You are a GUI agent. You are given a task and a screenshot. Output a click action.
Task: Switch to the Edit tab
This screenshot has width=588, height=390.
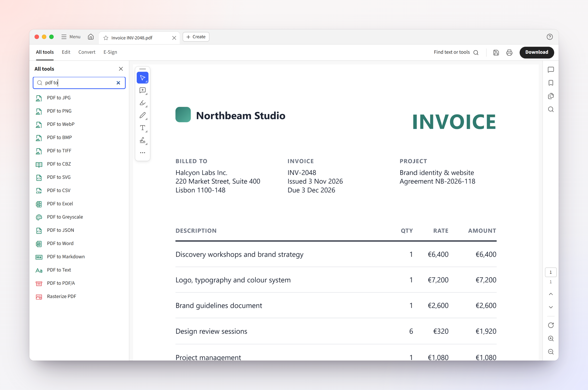[66, 52]
